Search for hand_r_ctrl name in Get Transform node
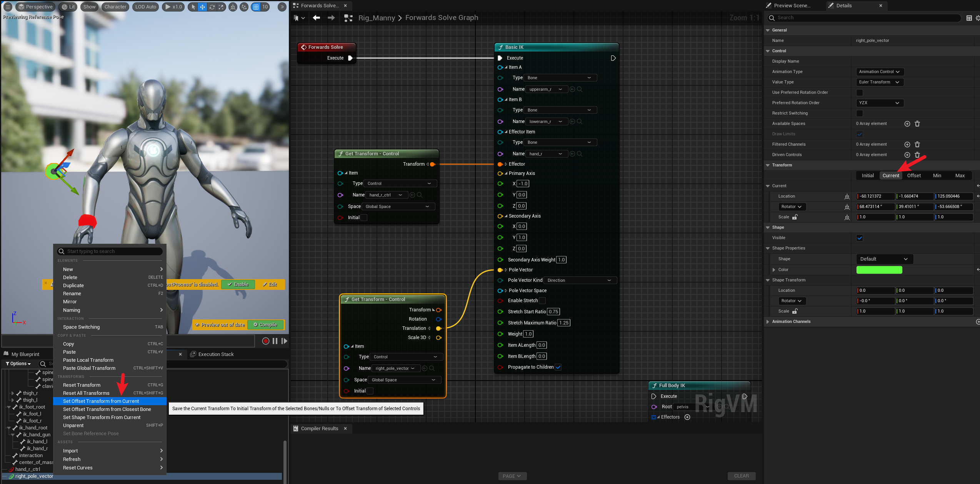Viewport: 980px width, 484px height. pyautogui.click(x=420, y=195)
